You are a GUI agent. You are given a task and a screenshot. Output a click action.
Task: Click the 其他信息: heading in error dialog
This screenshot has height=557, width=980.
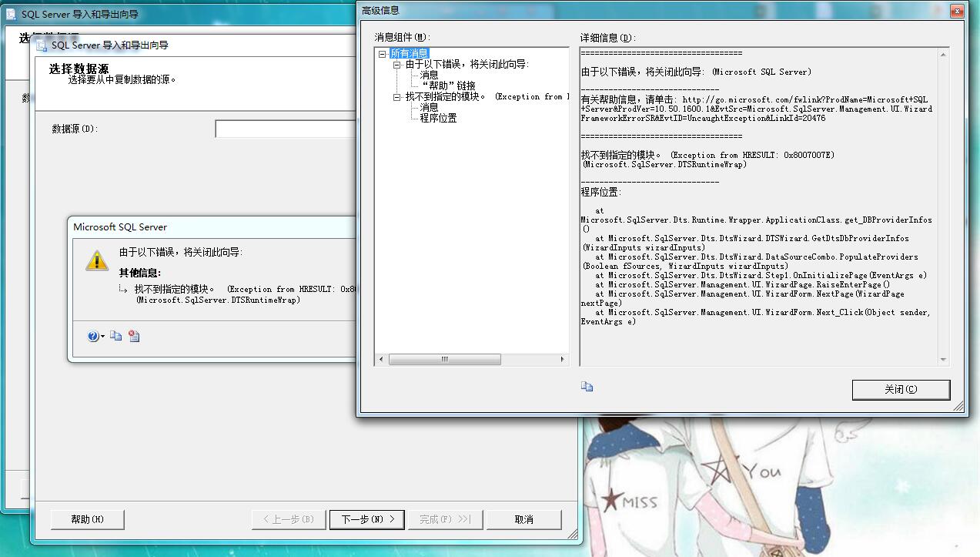pos(140,273)
